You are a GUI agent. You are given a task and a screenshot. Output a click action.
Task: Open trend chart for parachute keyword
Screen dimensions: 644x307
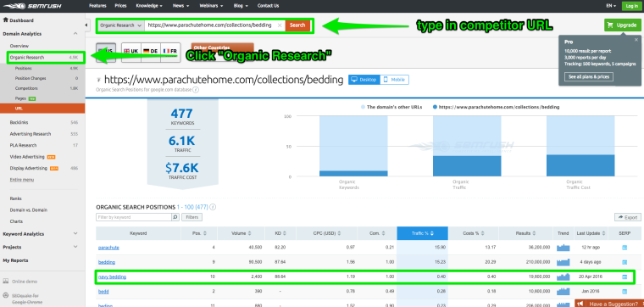coord(563,248)
